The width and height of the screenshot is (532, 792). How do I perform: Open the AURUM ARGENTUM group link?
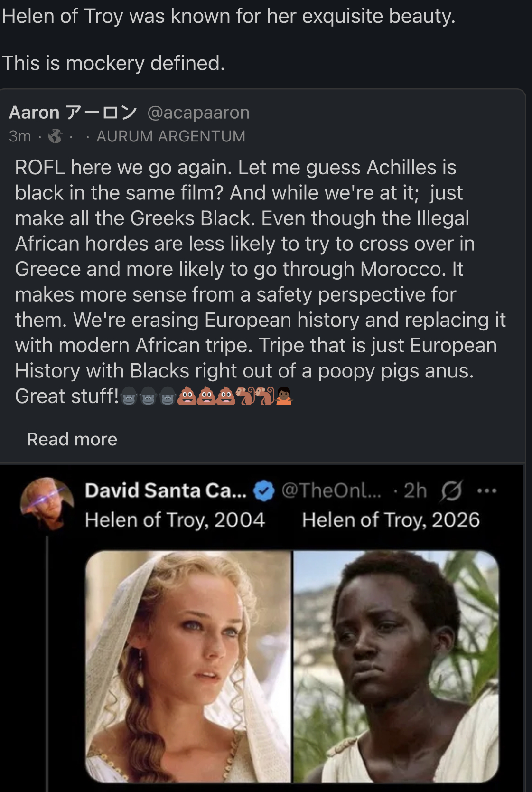click(x=171, y=136)
